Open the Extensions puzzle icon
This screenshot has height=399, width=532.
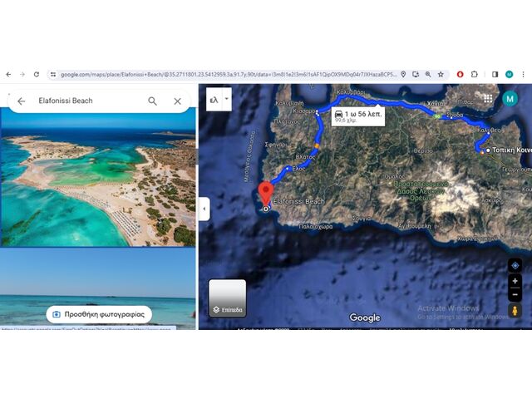(x=475, y=74)
